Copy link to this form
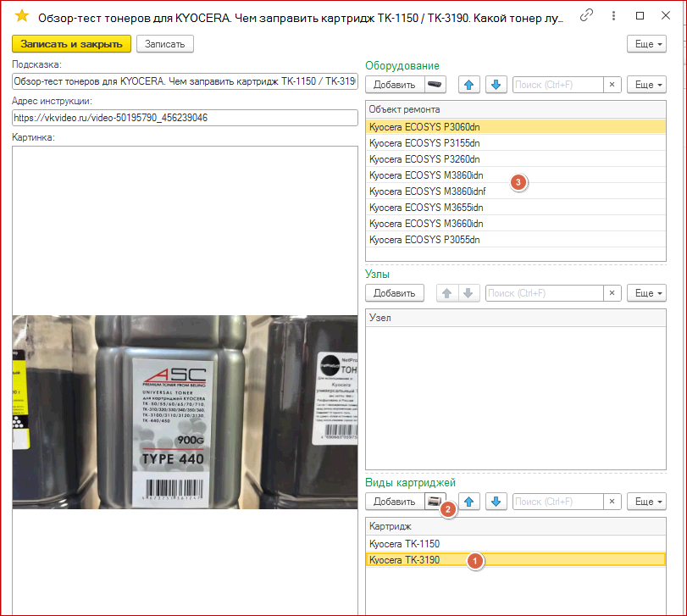 click(x=586, y=16)
